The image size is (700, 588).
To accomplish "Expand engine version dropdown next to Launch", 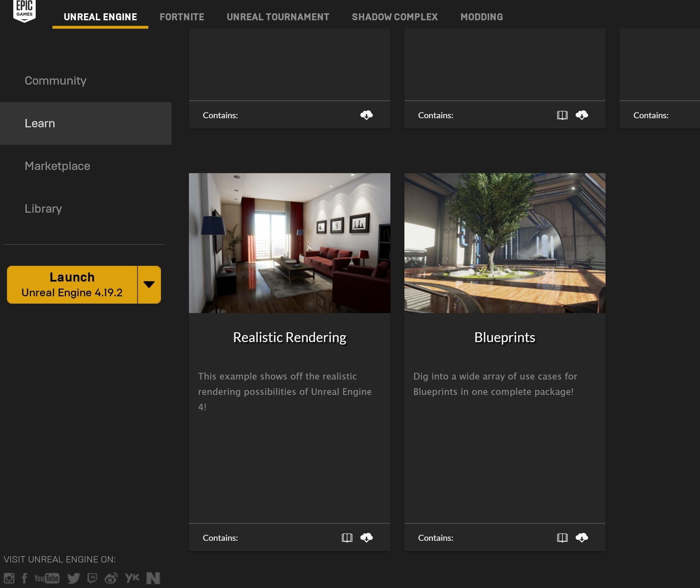I will 149,284.
